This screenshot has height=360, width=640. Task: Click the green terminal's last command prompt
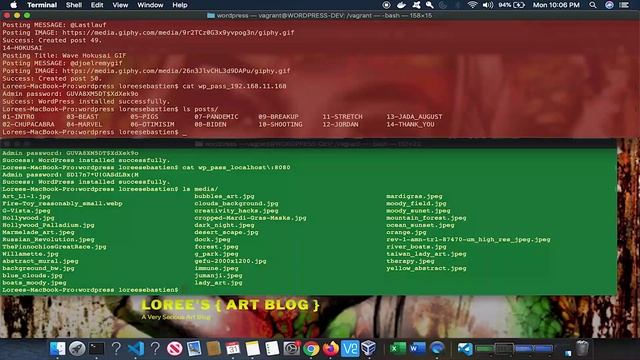[x=90, y=290]
